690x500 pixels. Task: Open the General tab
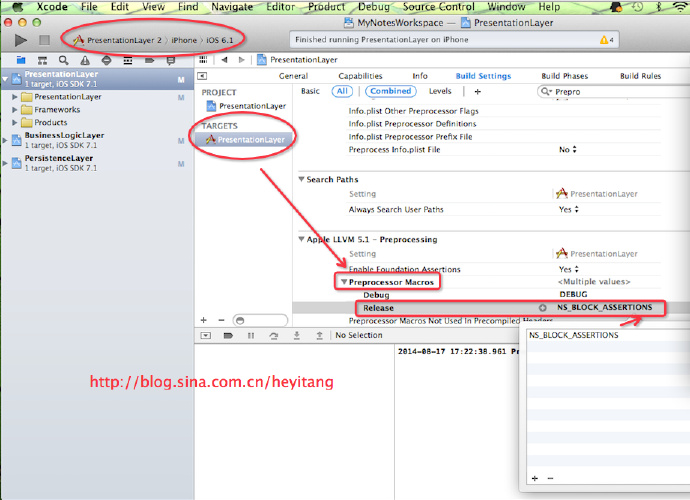(294, 76)
